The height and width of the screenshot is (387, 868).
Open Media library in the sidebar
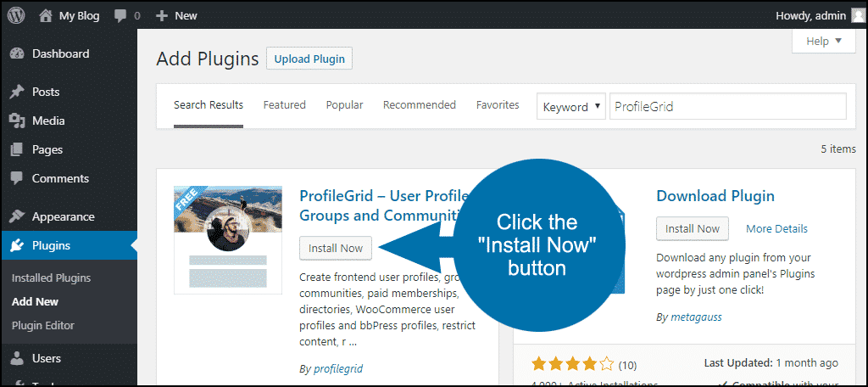click(x=48, y=121)
